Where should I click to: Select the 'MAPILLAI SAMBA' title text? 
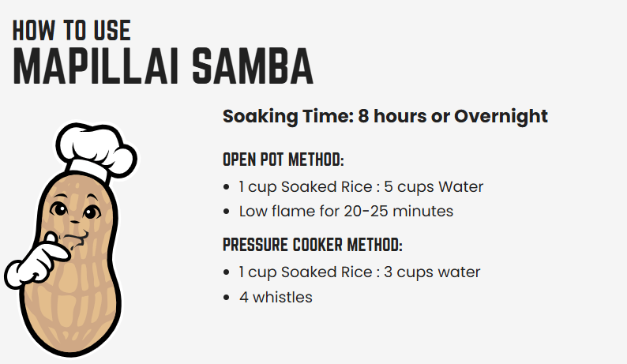[163, 66]
